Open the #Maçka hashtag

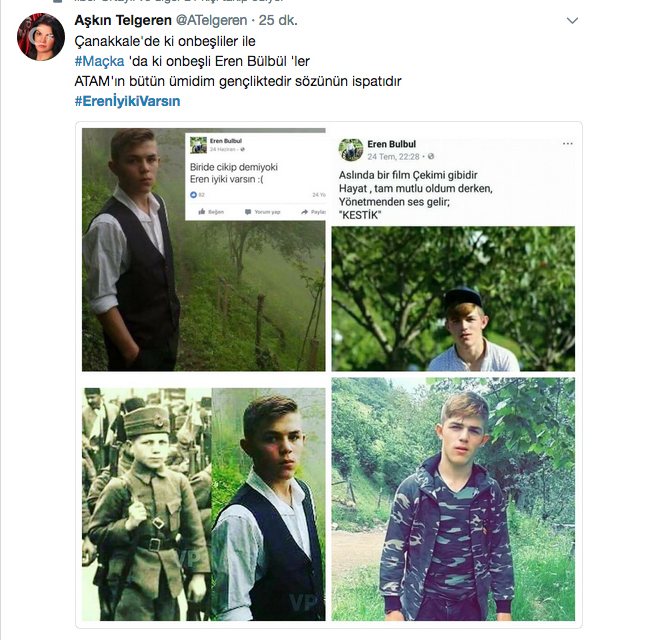tap(98, 61)
